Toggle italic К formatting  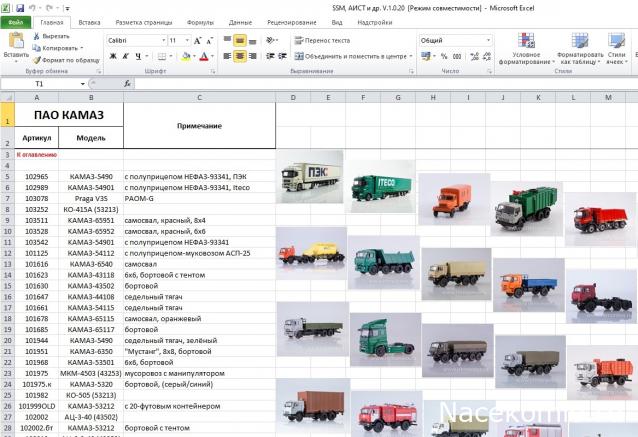coord(126,56)
